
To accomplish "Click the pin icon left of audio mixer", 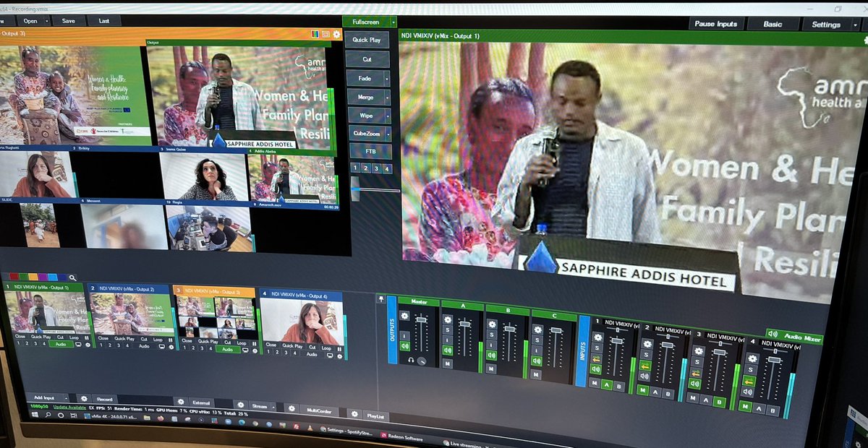I will coord(381,298).
